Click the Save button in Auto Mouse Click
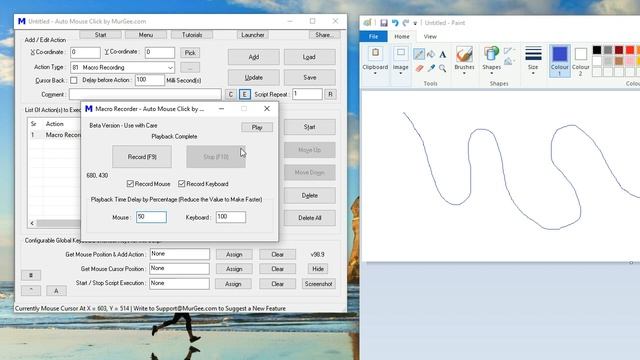The height and width of the screenshot is (360, 640). coord(310,77)
